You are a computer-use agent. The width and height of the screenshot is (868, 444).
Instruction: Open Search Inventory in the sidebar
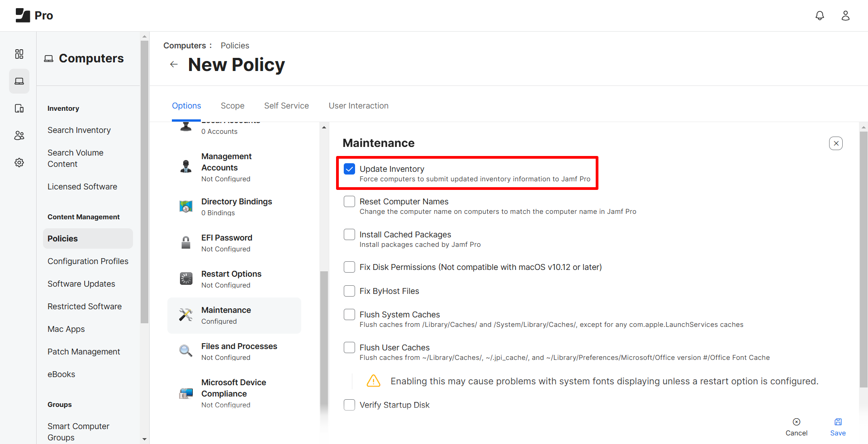coord(79,130)
